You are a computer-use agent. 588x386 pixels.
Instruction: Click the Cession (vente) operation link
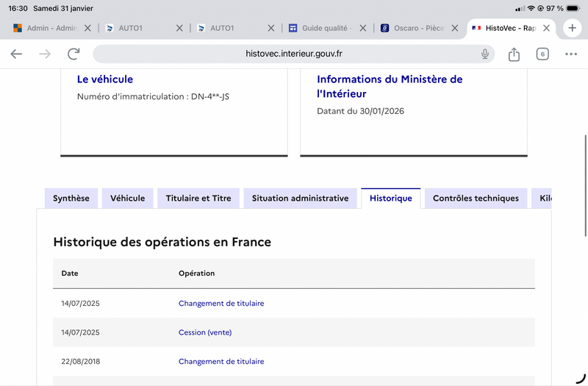(x=205, y=332)
